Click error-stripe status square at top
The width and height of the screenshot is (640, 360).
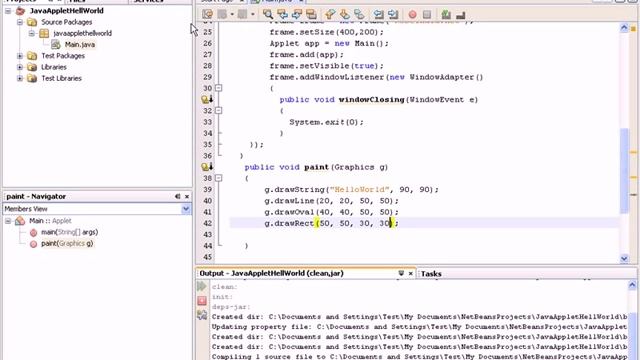click(633, 29)
